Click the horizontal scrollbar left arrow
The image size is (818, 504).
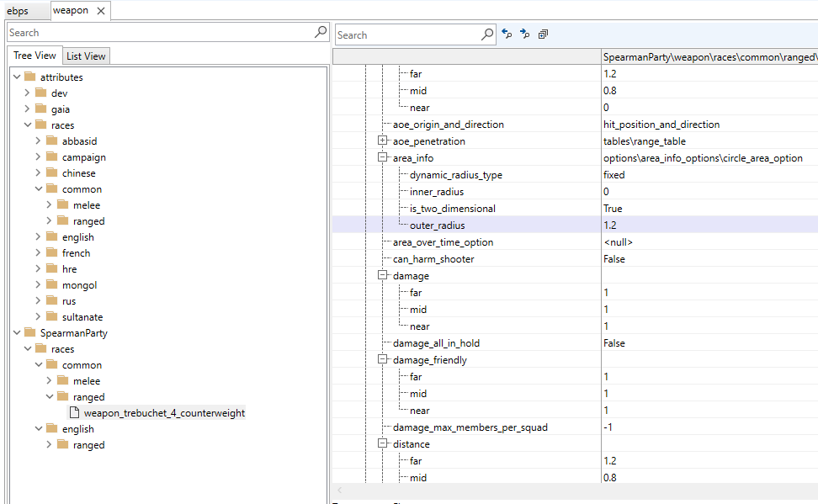(x=340, y=490)
